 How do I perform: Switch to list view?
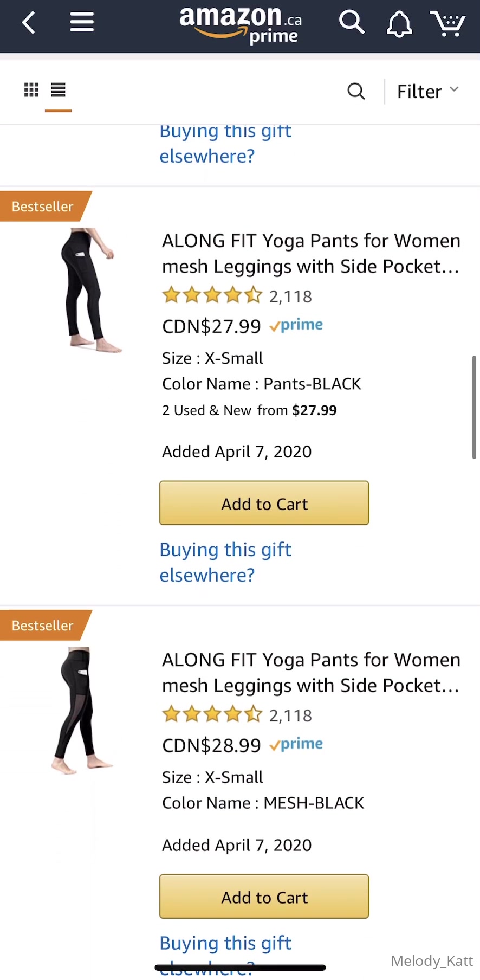[58, 90]
